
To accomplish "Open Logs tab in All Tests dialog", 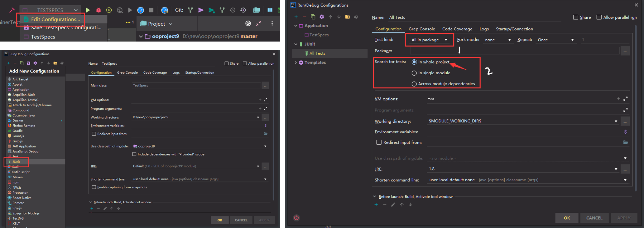I will click(x=484, y=29).
